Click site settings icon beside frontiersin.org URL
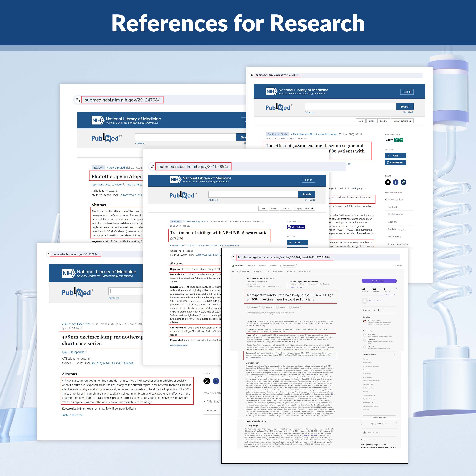 tap(234, 258)
